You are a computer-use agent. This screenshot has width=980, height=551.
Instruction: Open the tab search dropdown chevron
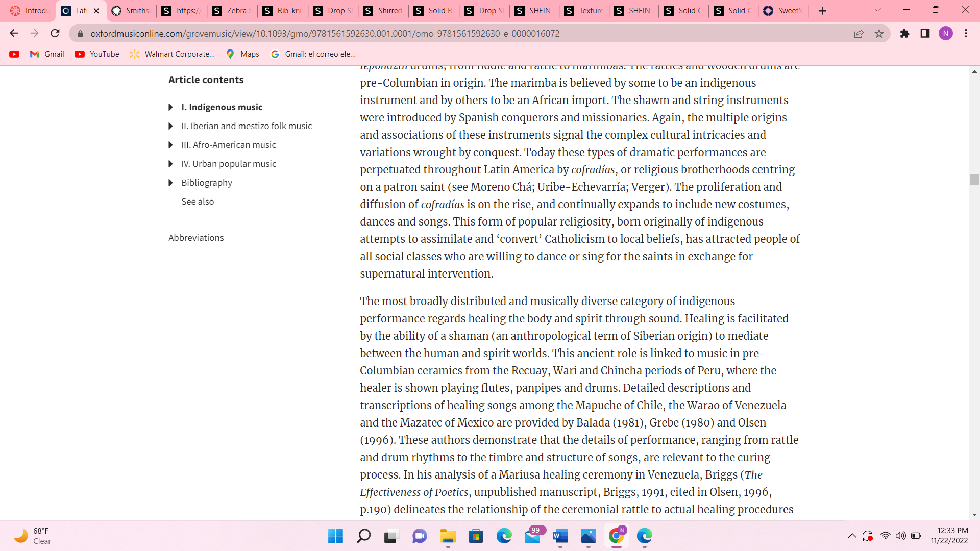tap(877, 10)
